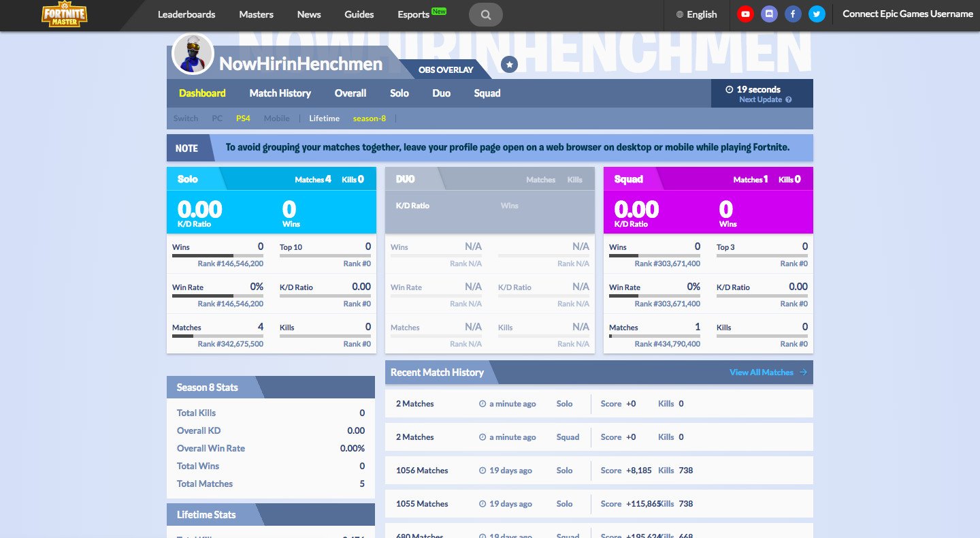Click the 'Total Wins' stat row

pos(271,466)
